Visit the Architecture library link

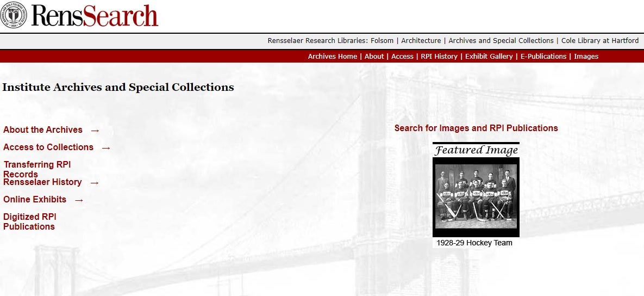421,41
